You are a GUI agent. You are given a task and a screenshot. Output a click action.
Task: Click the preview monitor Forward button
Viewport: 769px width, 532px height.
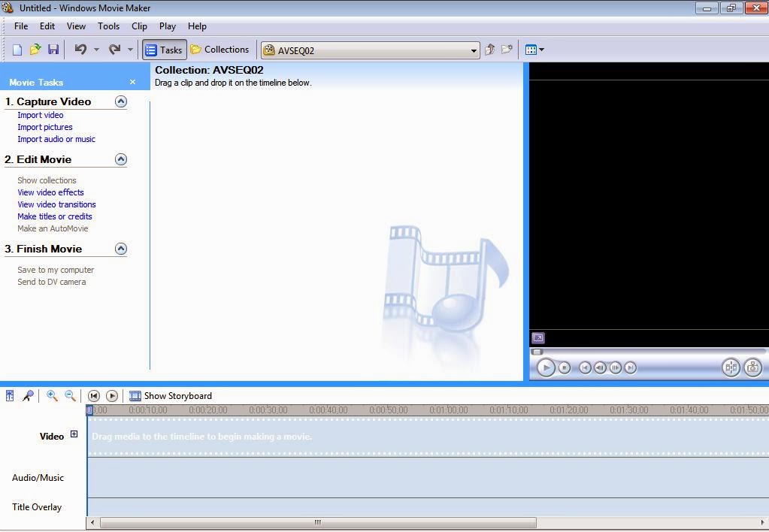coord(630,367)
